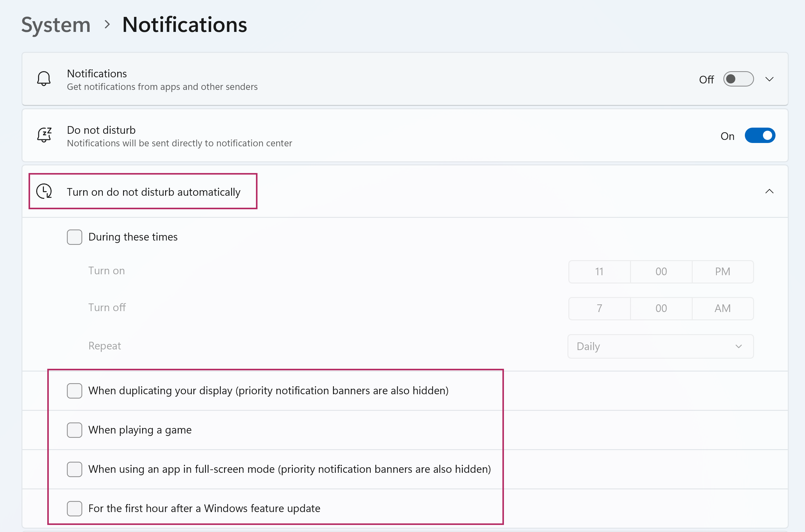Click the Turn on hour field showing 11
The image size is (805, 532).
coord(599,272)
